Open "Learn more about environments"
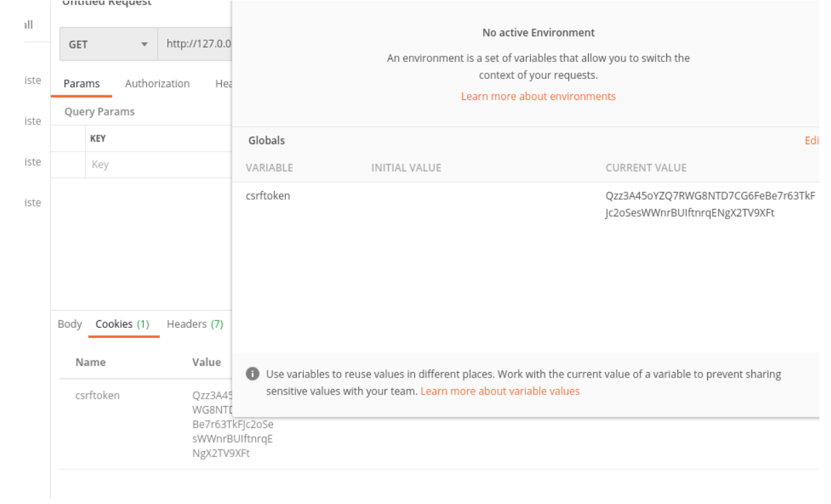The width and height of the screenshot is (831, 504). click(538, 96)
